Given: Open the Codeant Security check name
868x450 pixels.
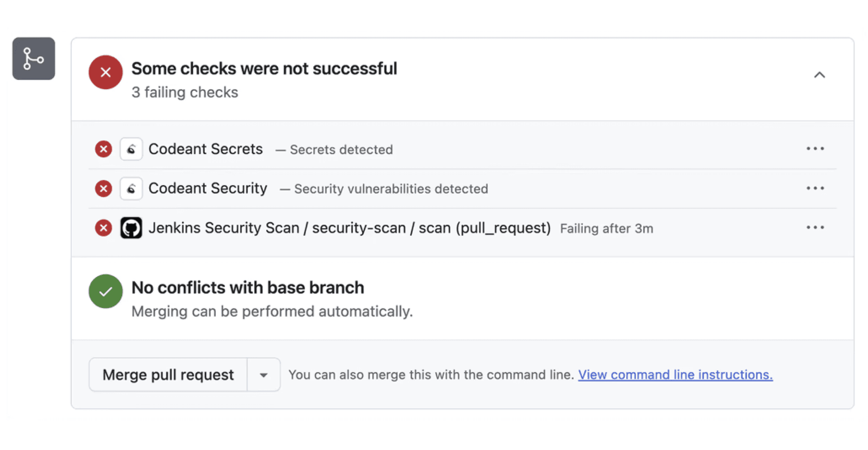Looking at the screenshot, I should point(208,188).
